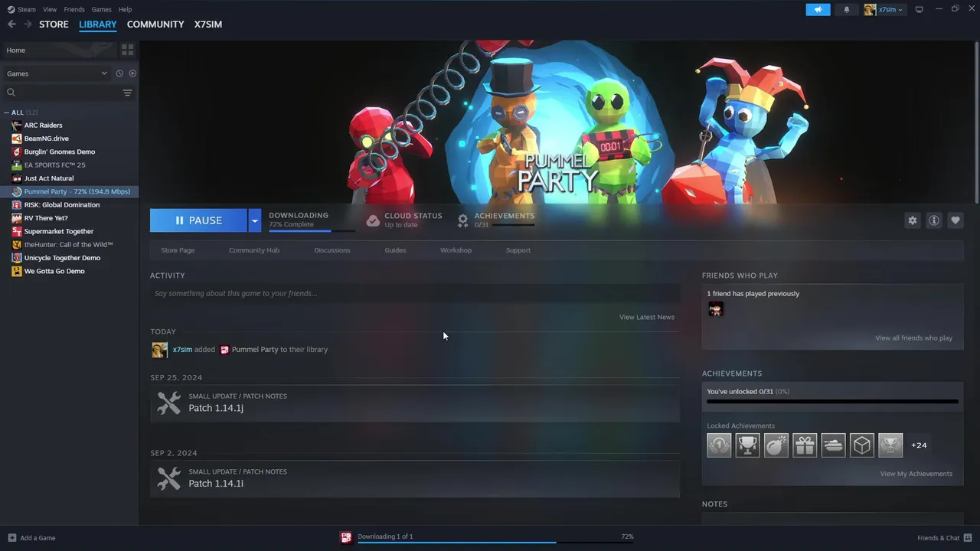Open the dropdown arrow next to Pause
Image resolution: width=980 pixels, height=551 pixels.
[x=254, y=220]
